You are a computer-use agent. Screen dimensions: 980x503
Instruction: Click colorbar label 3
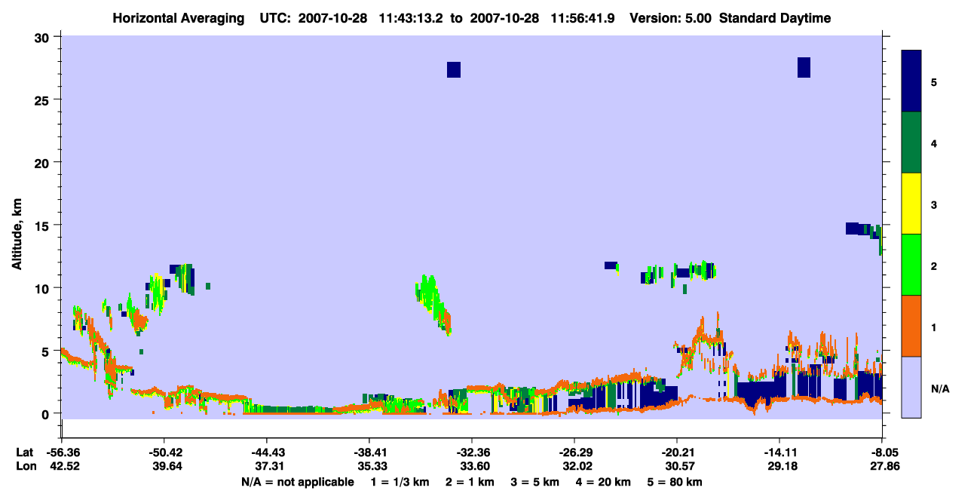coord(934,204)
